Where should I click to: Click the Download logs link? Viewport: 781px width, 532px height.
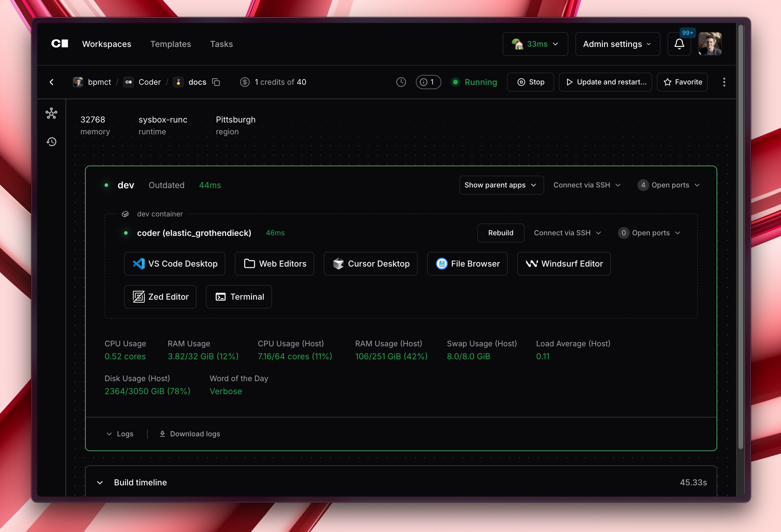[x=190, y=434]
